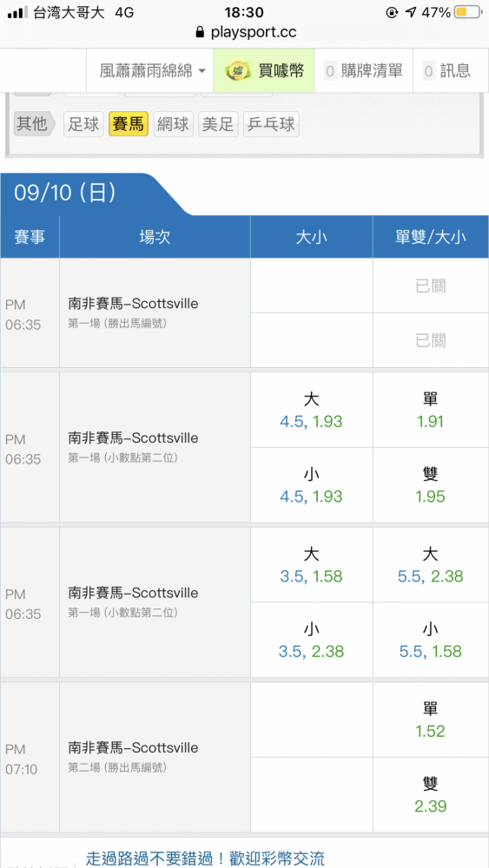Pick 雙 1.95 odds option
Screen dimensions: 489x868
pyautogui.click(x=430, y=485)
